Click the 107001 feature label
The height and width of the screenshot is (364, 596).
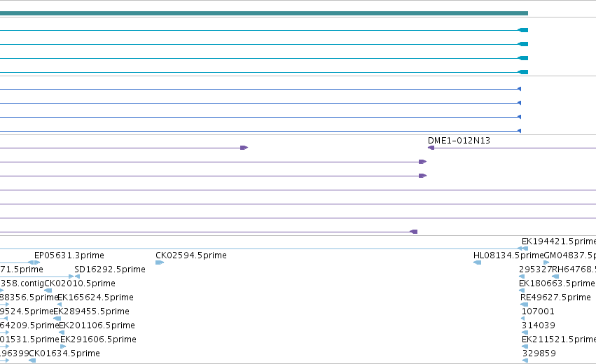coord(538,311)
